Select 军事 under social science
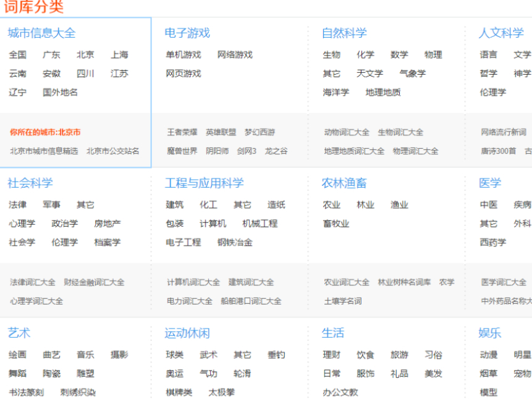The width and height of the screenshot is (532, 399). pyautogui.click(x=51, y=204)
